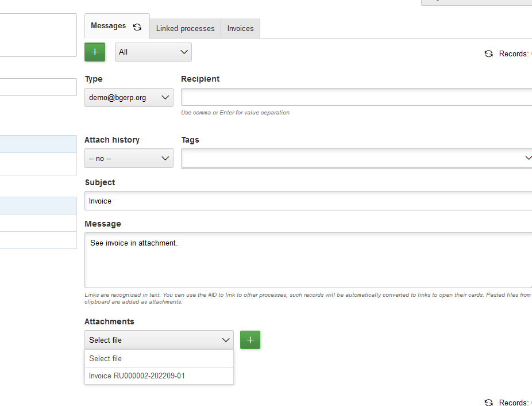This screenshot has width=532, height=406.
Task: Click the refresh icon next to bottom Records counter
Action: (x=488, y=403)
